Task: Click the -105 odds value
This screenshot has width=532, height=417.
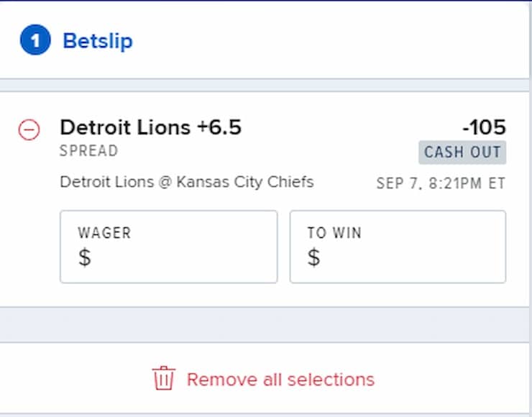Action: pyautogui.click(x=484, y=127)
